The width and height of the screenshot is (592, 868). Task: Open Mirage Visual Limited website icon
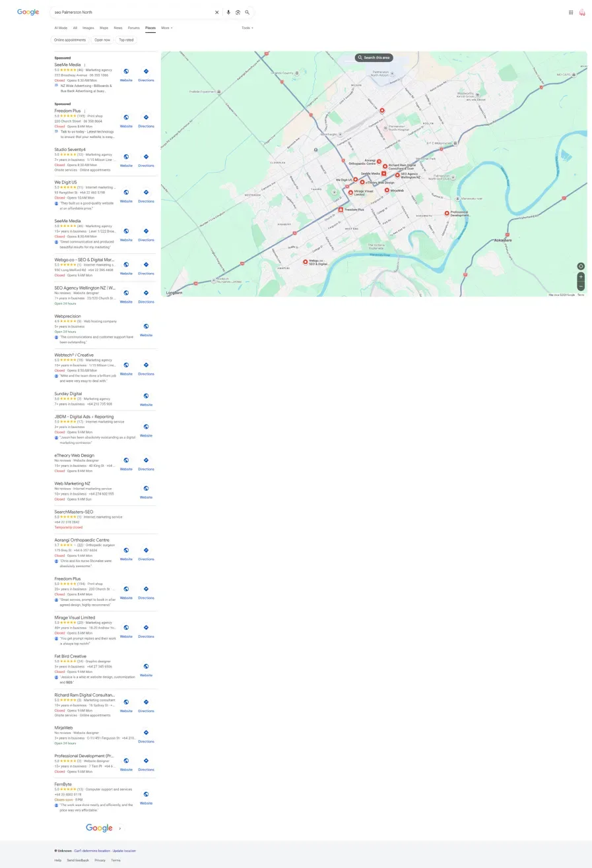[126, 628]
